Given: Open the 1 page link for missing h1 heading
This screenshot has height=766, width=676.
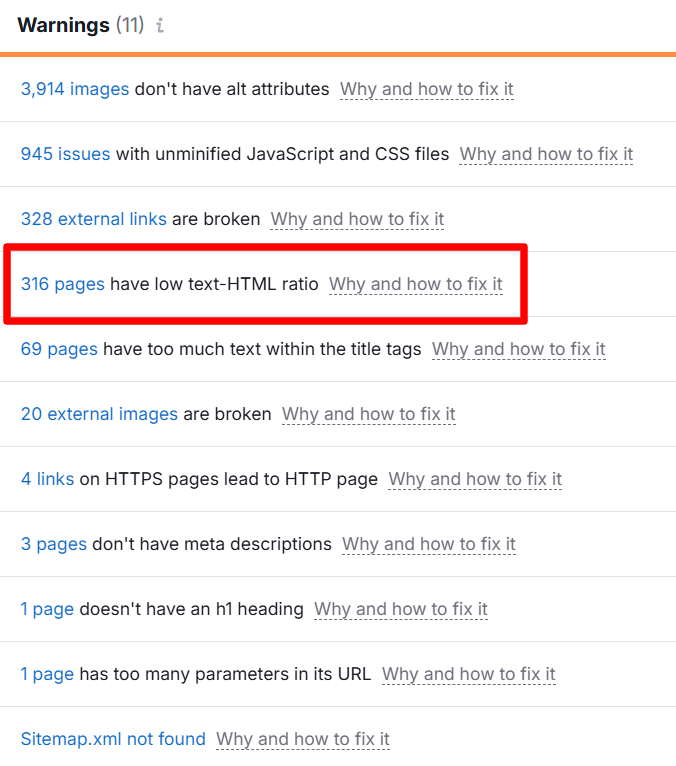Looking at the screenshot, I should (47, 609).
